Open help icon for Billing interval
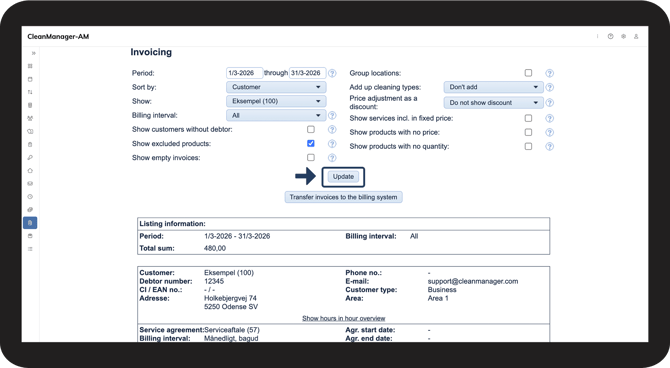 [332, 115]
